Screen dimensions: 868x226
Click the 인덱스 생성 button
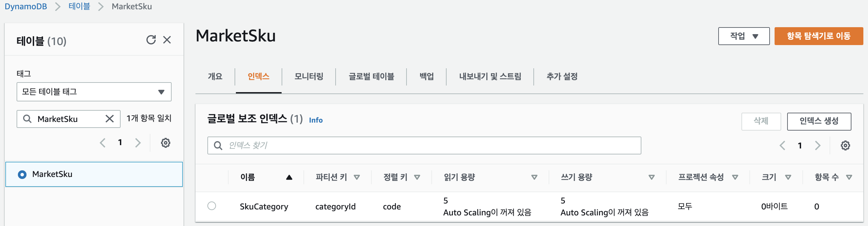pyautogui.click(x=819, y=121)
